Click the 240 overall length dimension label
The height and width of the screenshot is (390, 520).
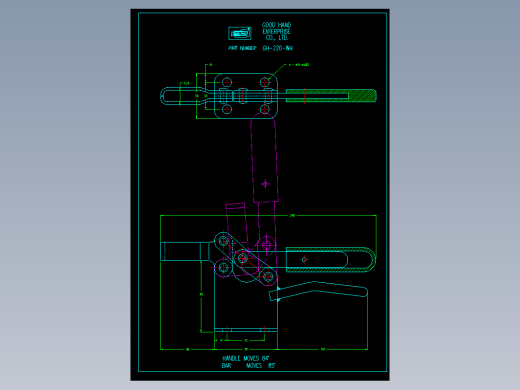(292, 216)
